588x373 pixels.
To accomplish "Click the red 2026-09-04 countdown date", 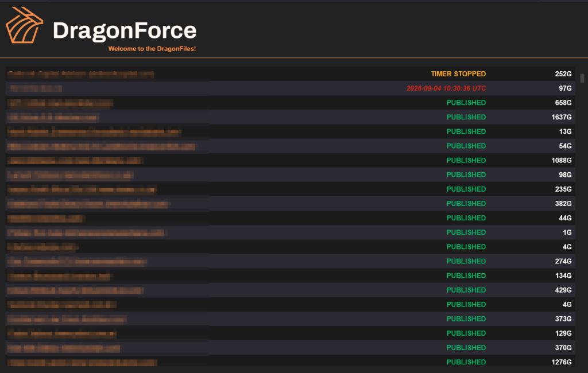I will (446, 88).
